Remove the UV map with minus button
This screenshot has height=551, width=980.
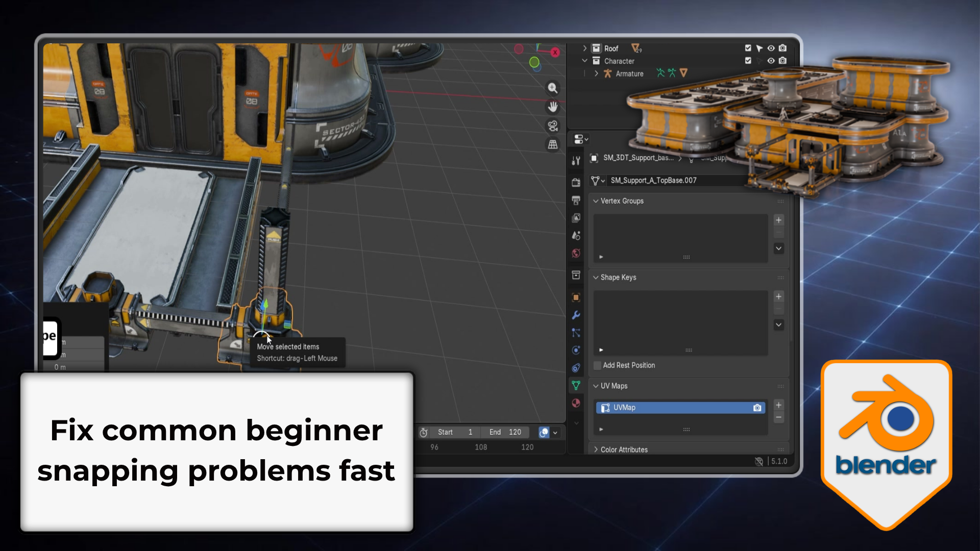pyautogui.click(x=779, y=417)
